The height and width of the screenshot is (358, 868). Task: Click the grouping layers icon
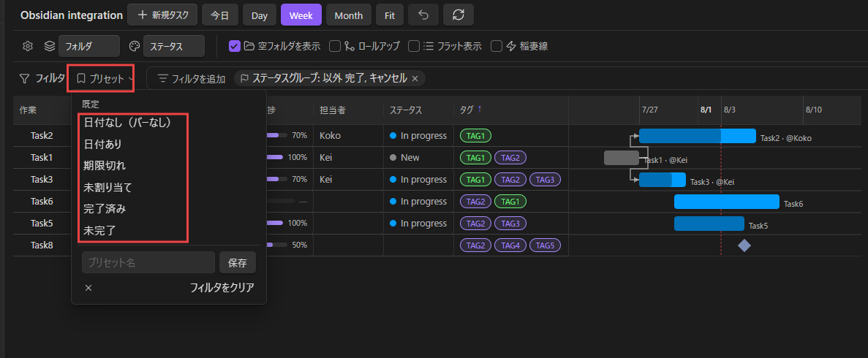tap(49, 46)
